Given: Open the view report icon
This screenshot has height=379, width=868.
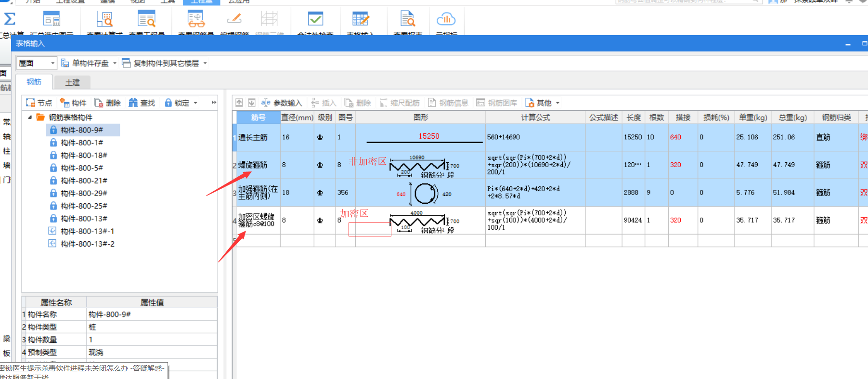Looking at the screenshot, I should click(408, 19).
